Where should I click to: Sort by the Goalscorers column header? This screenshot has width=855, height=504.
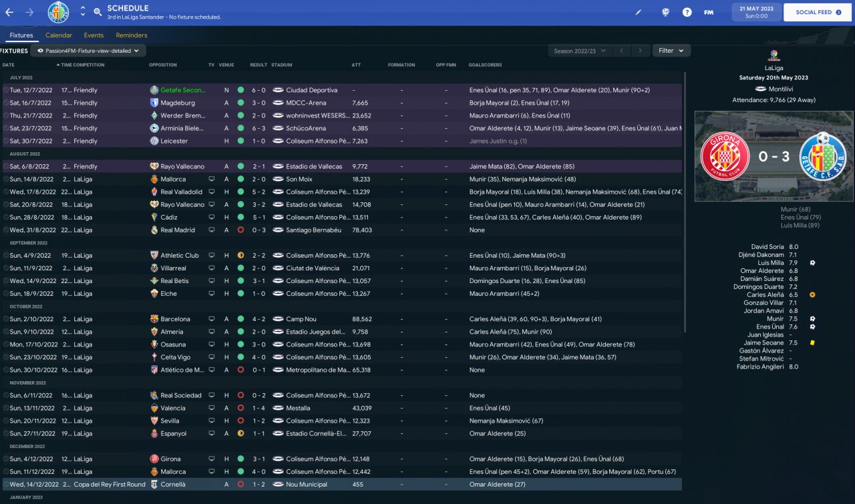pyautogui.click(x=486, y=65)
